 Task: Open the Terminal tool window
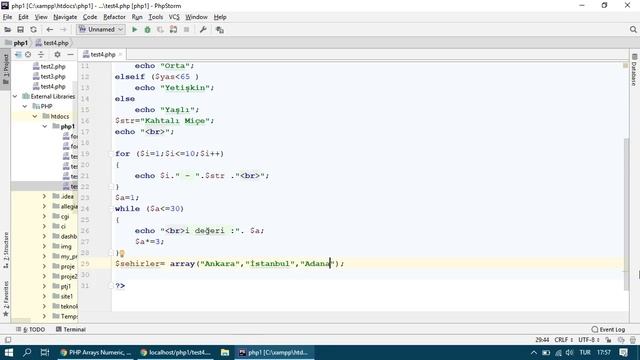71,329
